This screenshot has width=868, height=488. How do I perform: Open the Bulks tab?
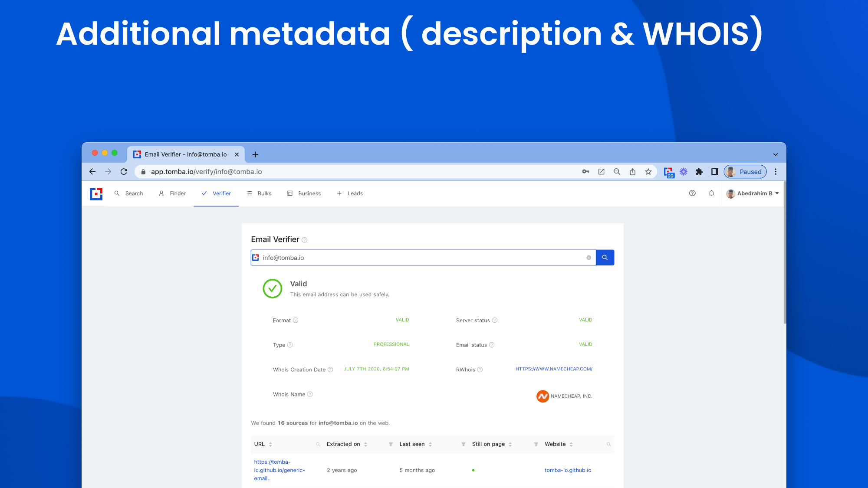(259, 193)
